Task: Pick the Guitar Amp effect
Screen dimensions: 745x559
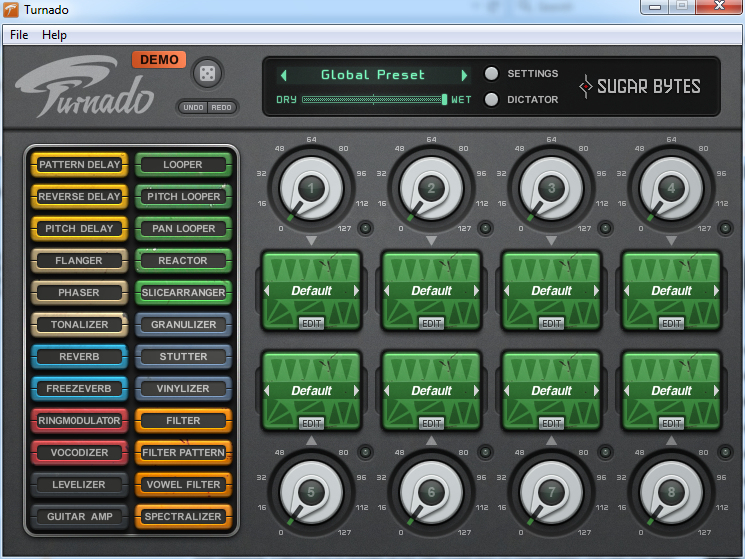Action: click(x=79, y=517)
